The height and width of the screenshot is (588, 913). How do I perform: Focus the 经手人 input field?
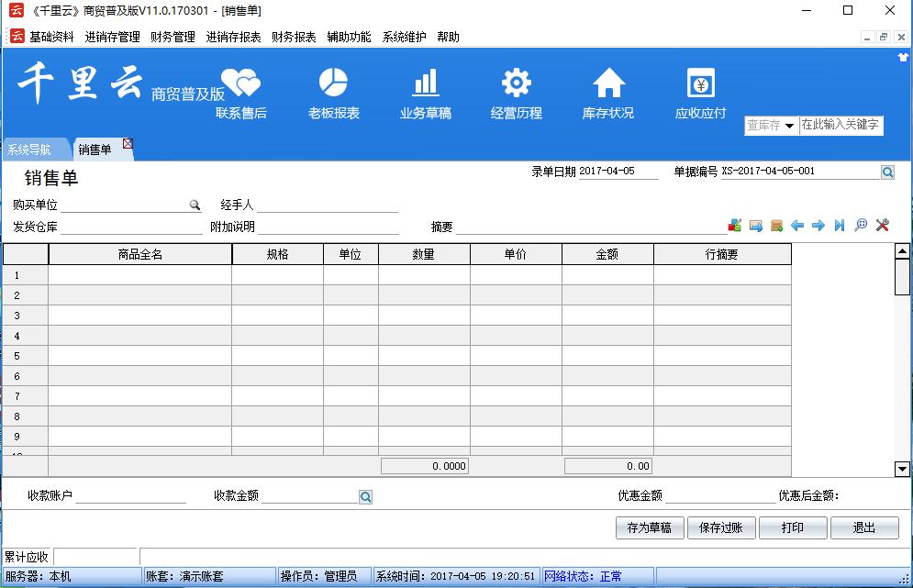click(x=328, y=205)
